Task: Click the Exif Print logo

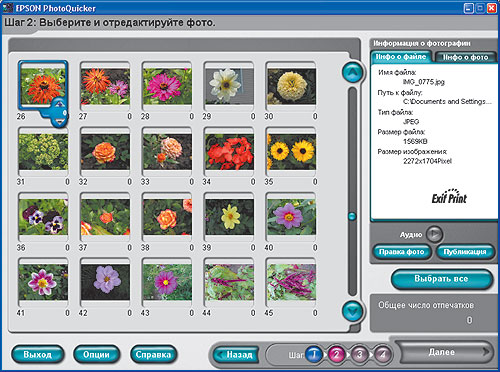Action: pyautogui.click(x=449, y=196)
